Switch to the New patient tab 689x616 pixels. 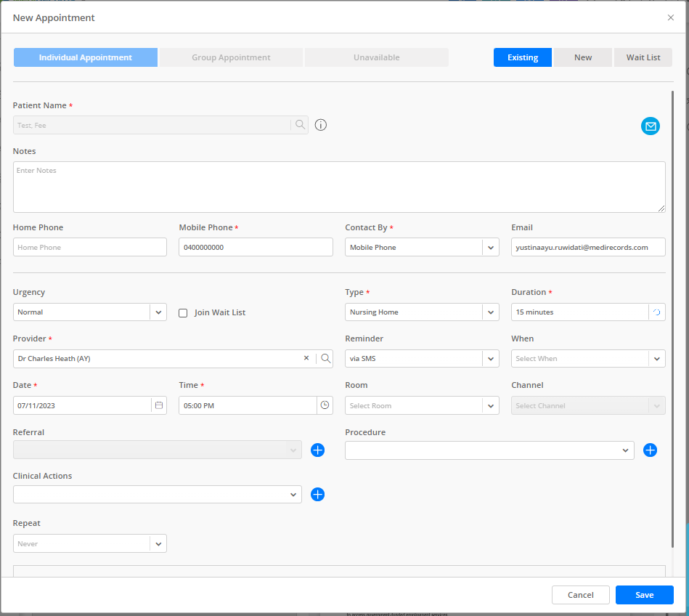pyautogui.click(x=583, y=57)
